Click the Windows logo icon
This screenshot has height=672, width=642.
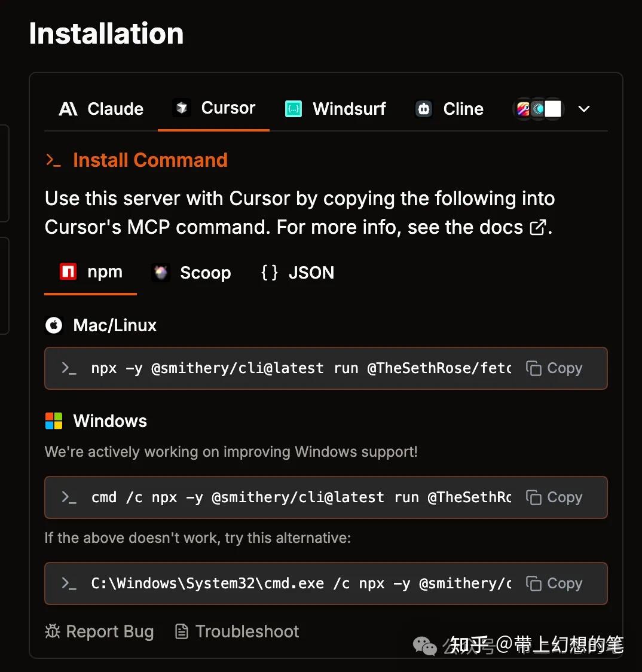54,420
